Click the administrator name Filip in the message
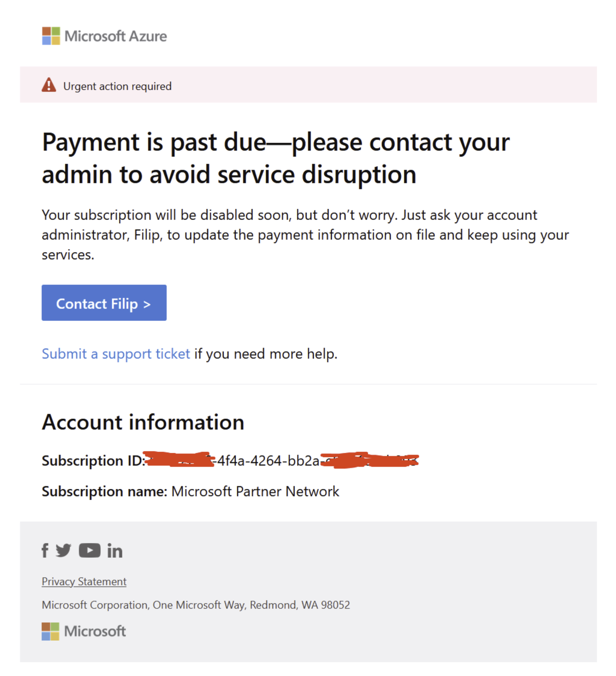This screenshot has height=676, width=616. [x=147, y=235]
